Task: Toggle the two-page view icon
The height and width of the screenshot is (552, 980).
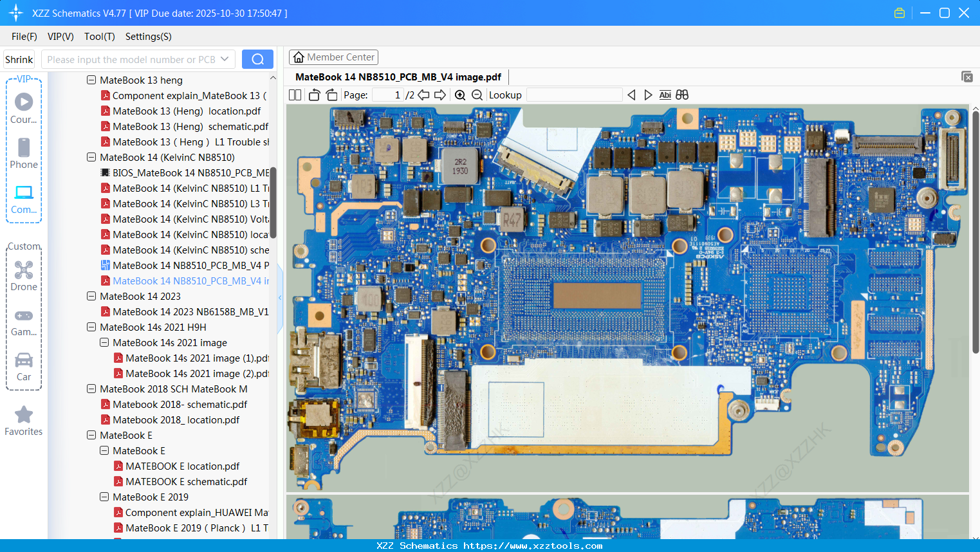Action: [x=295, y=95]
